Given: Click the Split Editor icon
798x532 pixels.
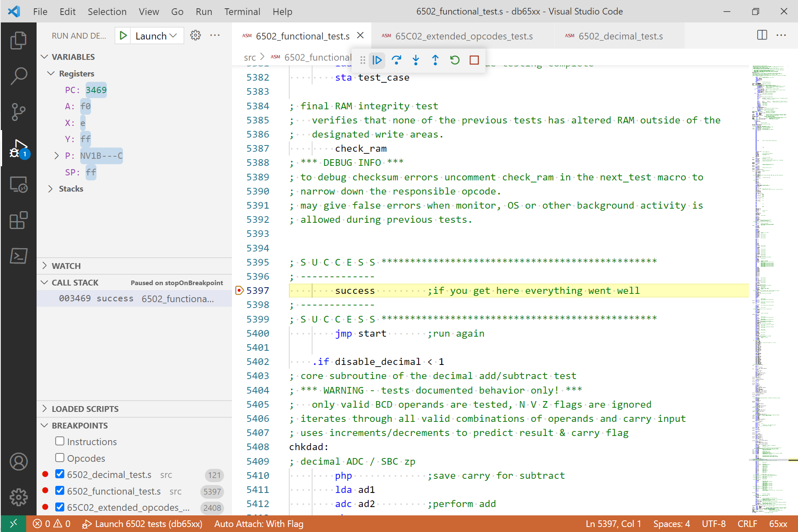Looking at the screenshot, I should 761,36.
